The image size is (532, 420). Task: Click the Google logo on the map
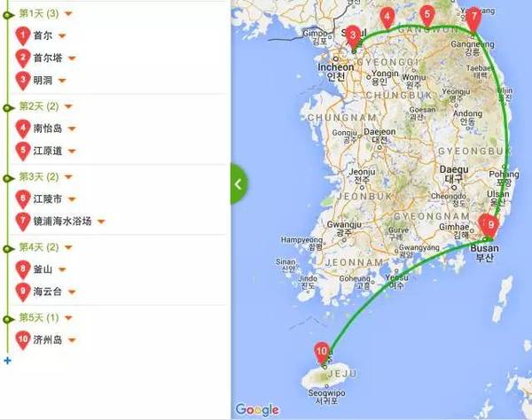(257, 410)
